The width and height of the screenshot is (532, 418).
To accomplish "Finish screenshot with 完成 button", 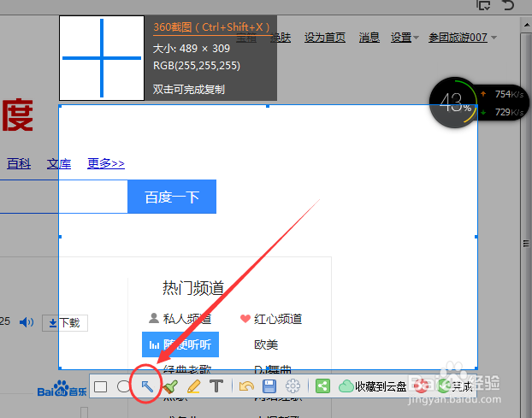I will [x=455, y=386].
